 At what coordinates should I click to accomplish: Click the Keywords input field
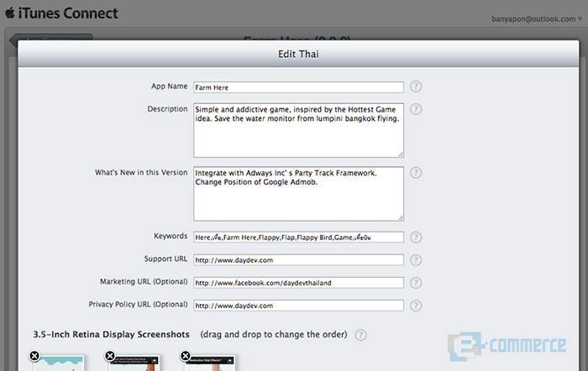tap(298, 238)
